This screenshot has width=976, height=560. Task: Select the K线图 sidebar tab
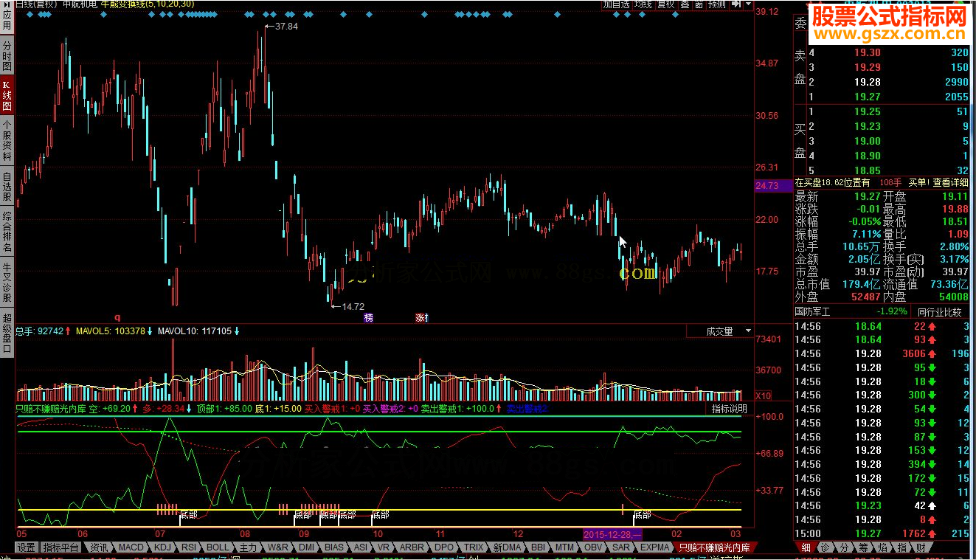pyautogui.click(x=7, y=94)
